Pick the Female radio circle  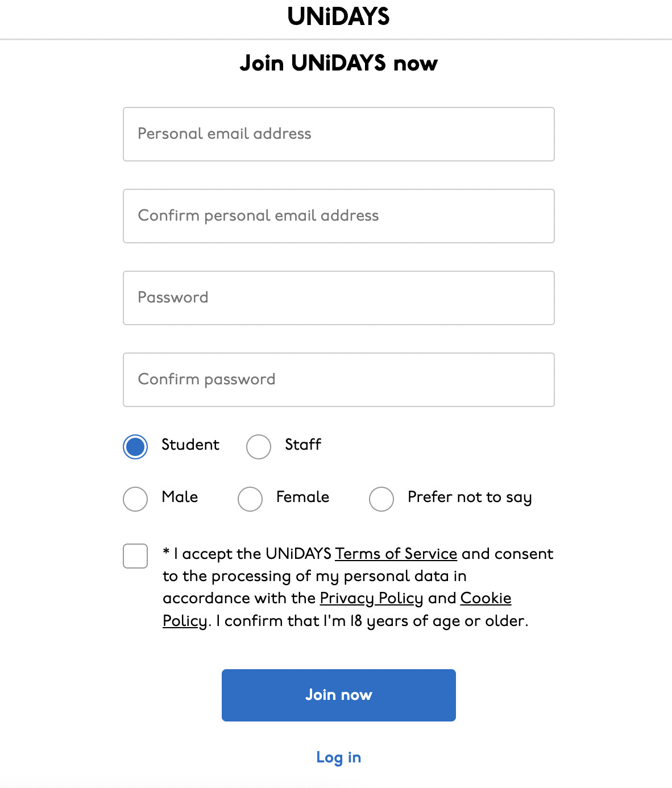[x=250, y=499]
